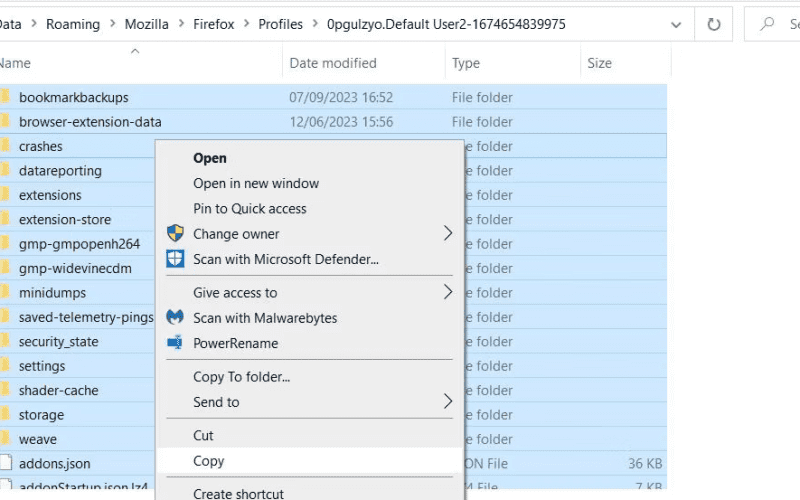Click the Change owner shield icon
This screenshot has height=500, width=800.
click(175, 233)
